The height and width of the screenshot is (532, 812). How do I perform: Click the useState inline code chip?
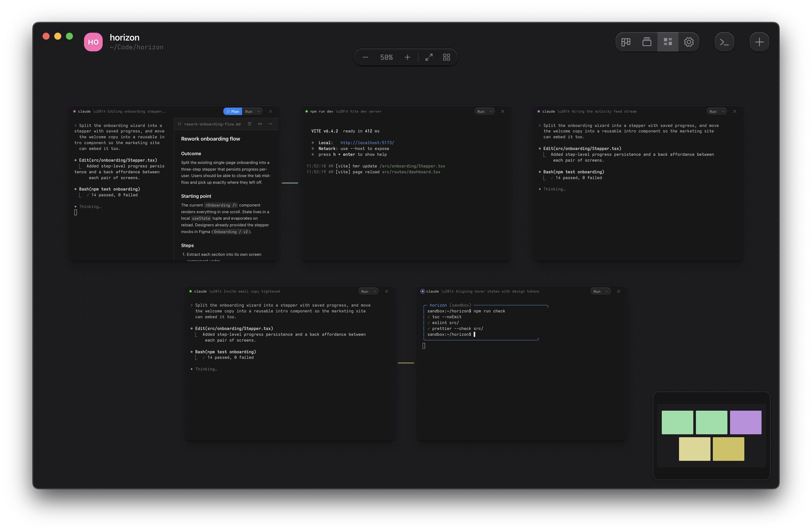pos(201,219)
